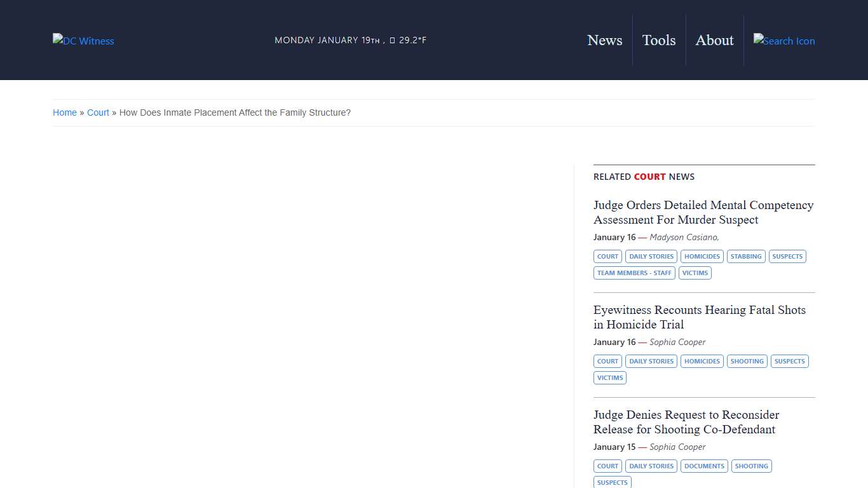The image size is (868, 488).
Task: Click the Stabbing tag
Action: 746,257
